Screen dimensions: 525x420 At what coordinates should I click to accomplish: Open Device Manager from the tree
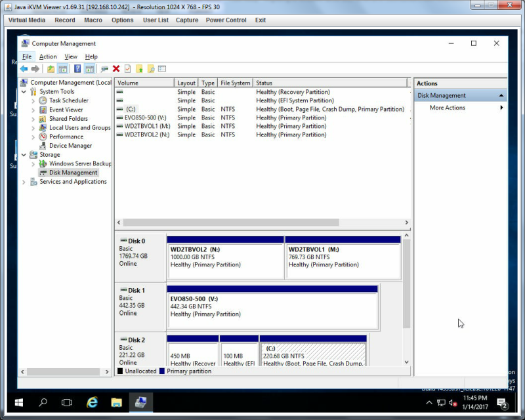tap(70, 146)
